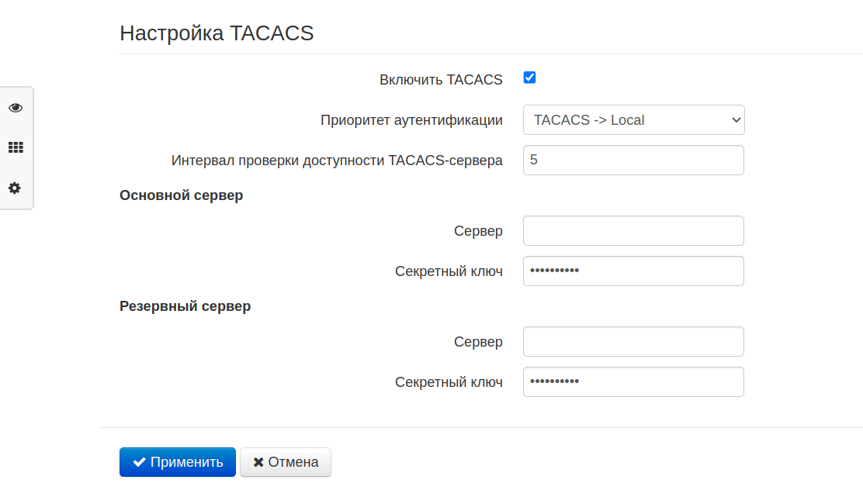Open the grid icon in the sidebar
Image resolution: width=863 pixels, height=504 pixels.
(16, 147)
